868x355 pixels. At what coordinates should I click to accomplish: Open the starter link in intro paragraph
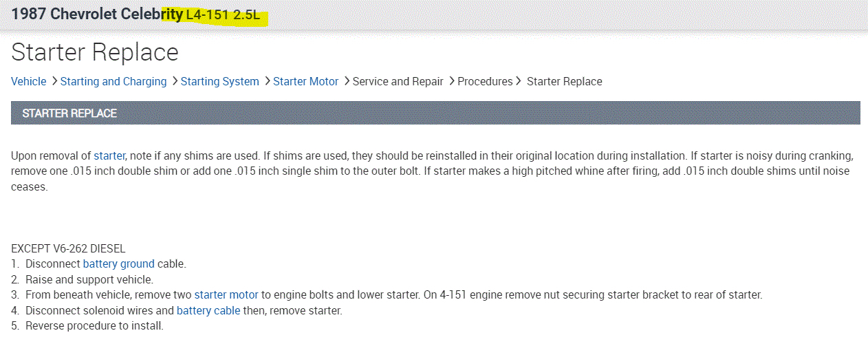pyautogui.click(x=109, y=155)
